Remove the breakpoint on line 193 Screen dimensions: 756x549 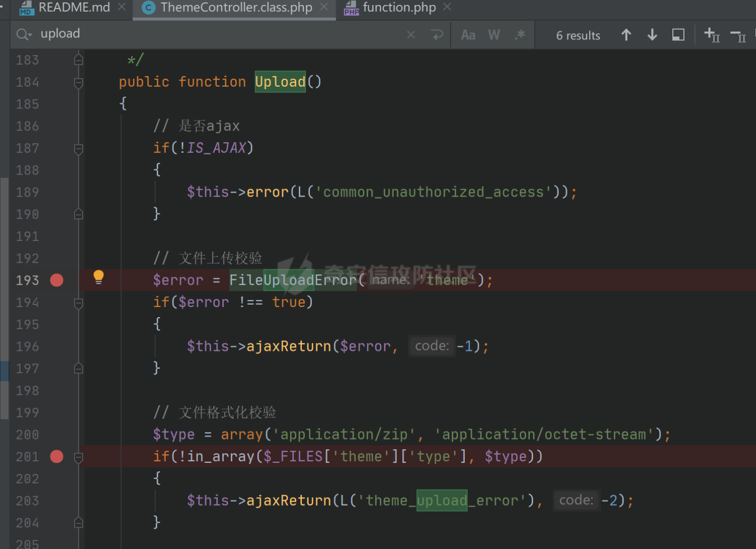click(57, 280)
